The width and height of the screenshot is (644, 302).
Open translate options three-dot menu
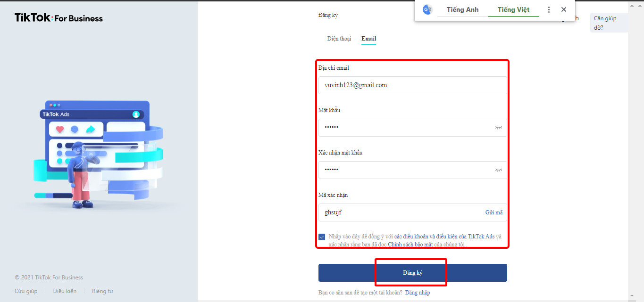tap(549, 10)
